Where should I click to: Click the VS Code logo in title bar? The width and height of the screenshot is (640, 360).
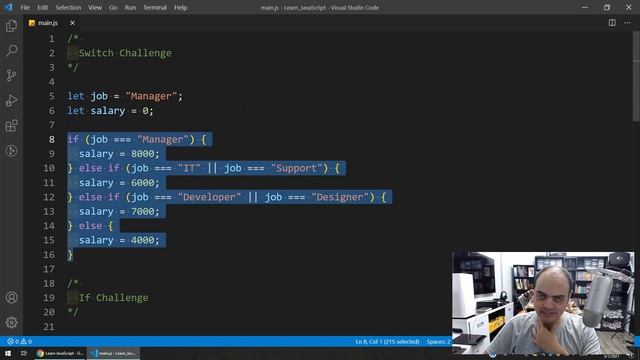[9, 7]
